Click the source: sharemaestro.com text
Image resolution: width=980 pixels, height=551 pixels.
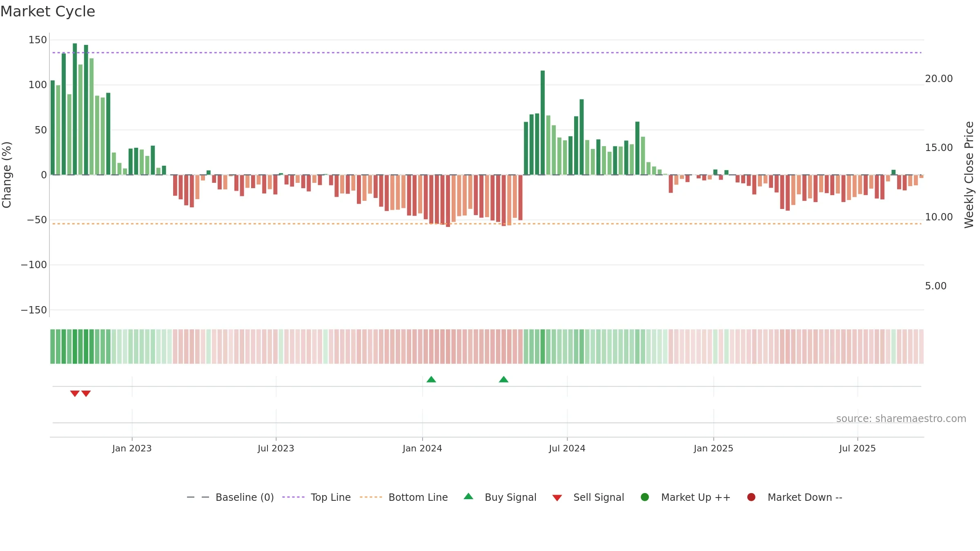point(901,419)
